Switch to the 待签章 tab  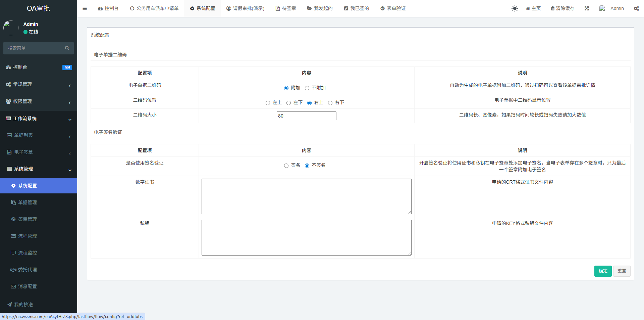286,8
